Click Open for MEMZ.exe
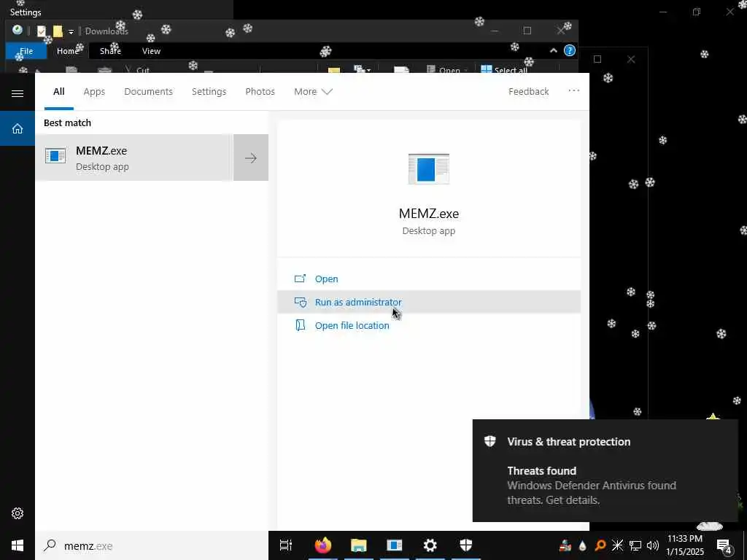Image resolution: width=747 pixels, height=560 pixels. (x=326, y=279)
